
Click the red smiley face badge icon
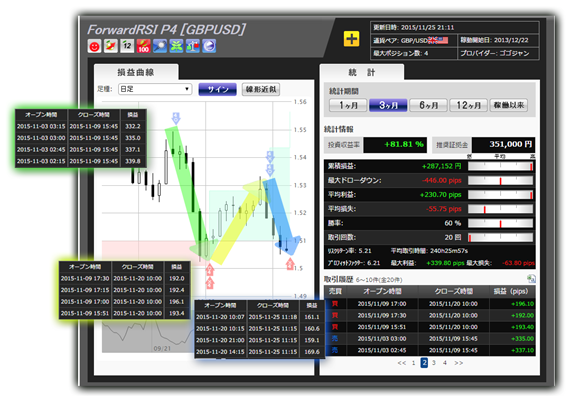(94, 46)
